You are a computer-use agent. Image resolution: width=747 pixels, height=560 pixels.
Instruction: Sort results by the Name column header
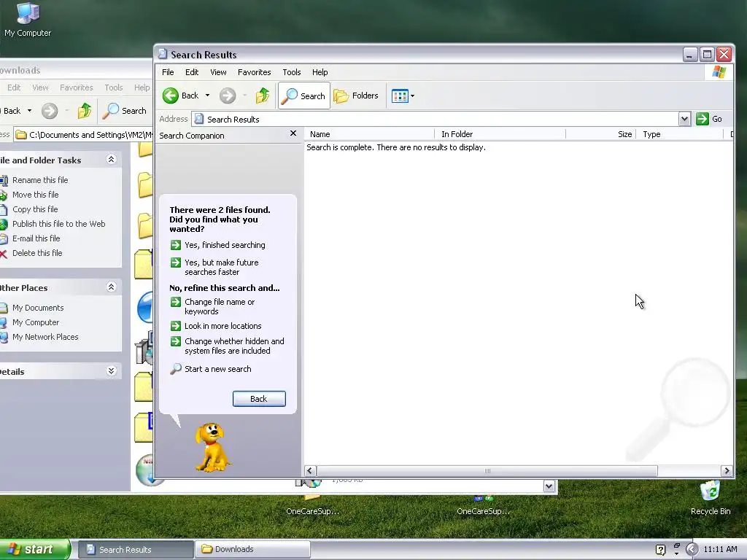click(369, 134)
